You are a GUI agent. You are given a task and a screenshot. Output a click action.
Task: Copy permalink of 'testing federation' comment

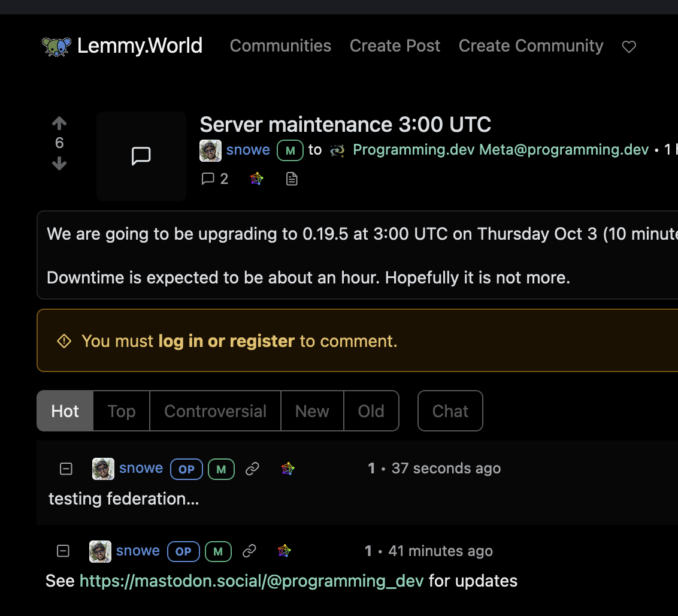pos(252,469)
